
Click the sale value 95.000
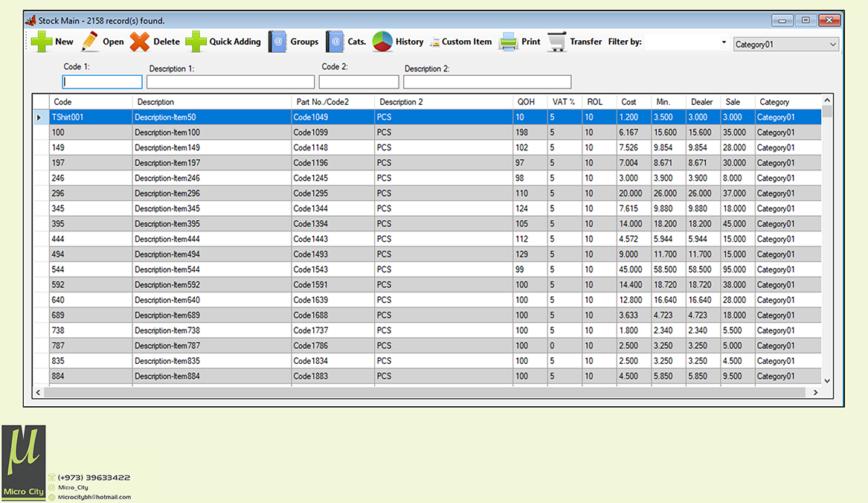click(x=737, y=270)
